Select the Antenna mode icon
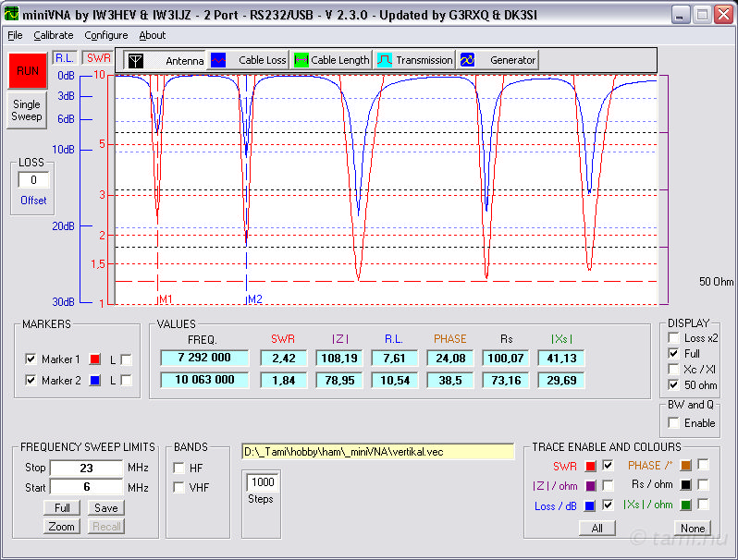 tap(136, 60)
